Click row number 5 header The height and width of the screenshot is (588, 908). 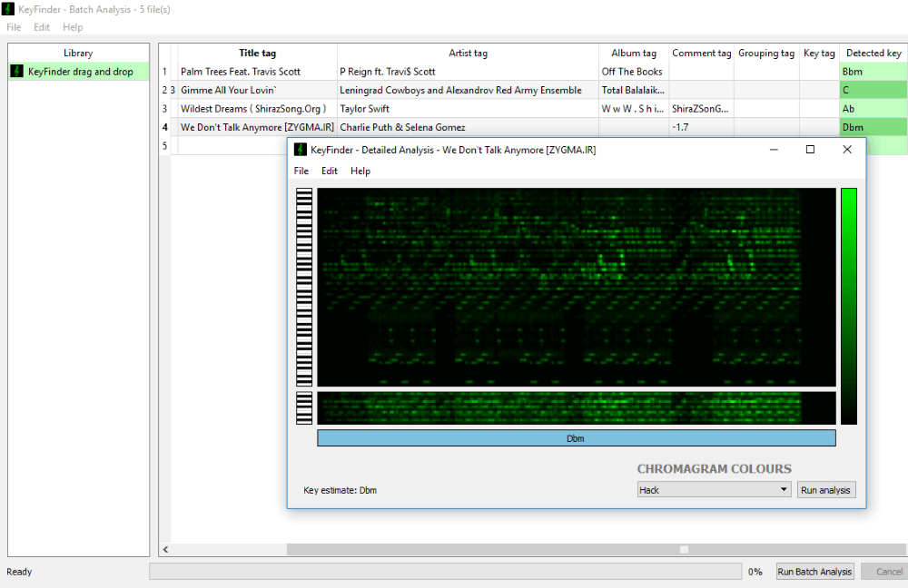165,145
